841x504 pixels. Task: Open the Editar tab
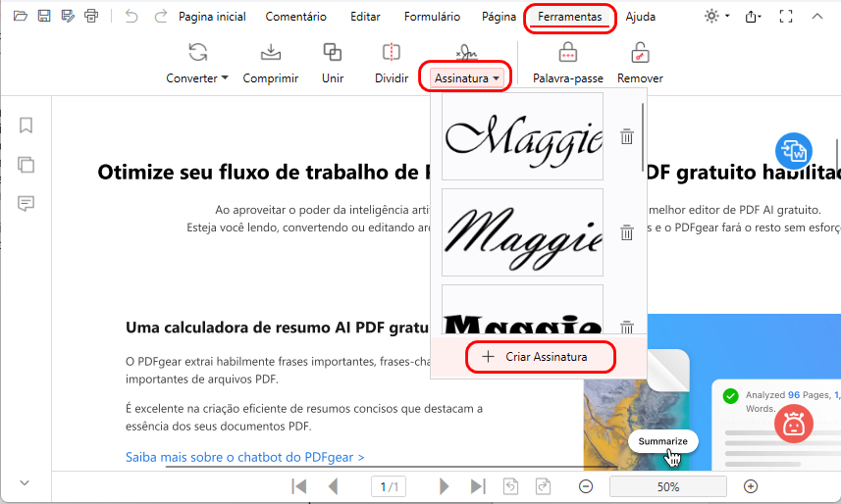coord(365,17)
